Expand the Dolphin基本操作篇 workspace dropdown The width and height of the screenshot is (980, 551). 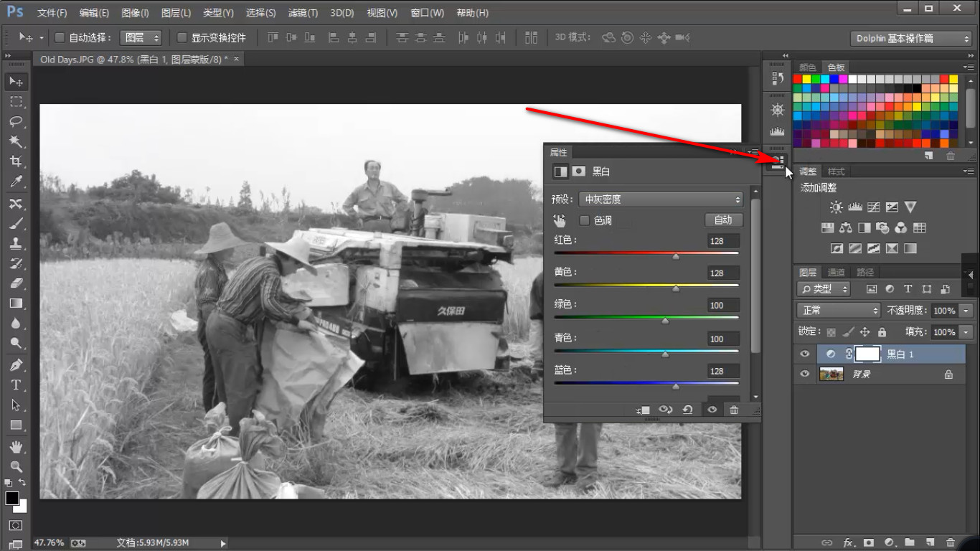pos(912,38)
